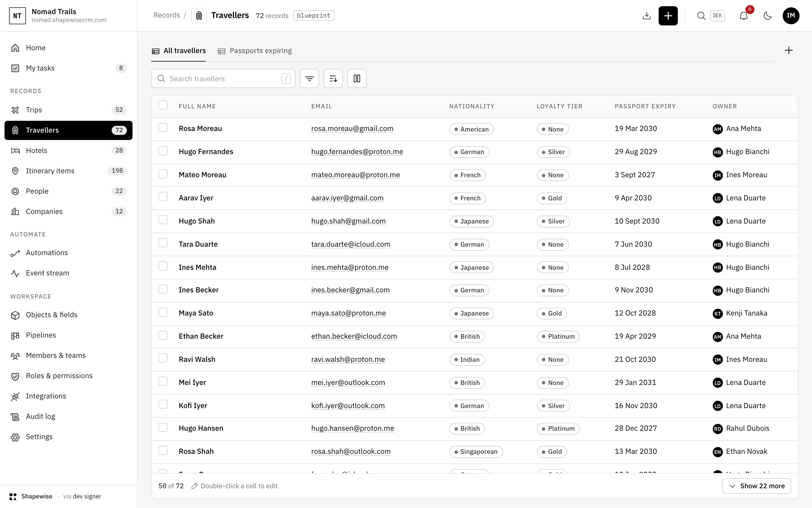Click Records breadcrumb link
This screenshot has width=812, height=508.
(167, 15)
